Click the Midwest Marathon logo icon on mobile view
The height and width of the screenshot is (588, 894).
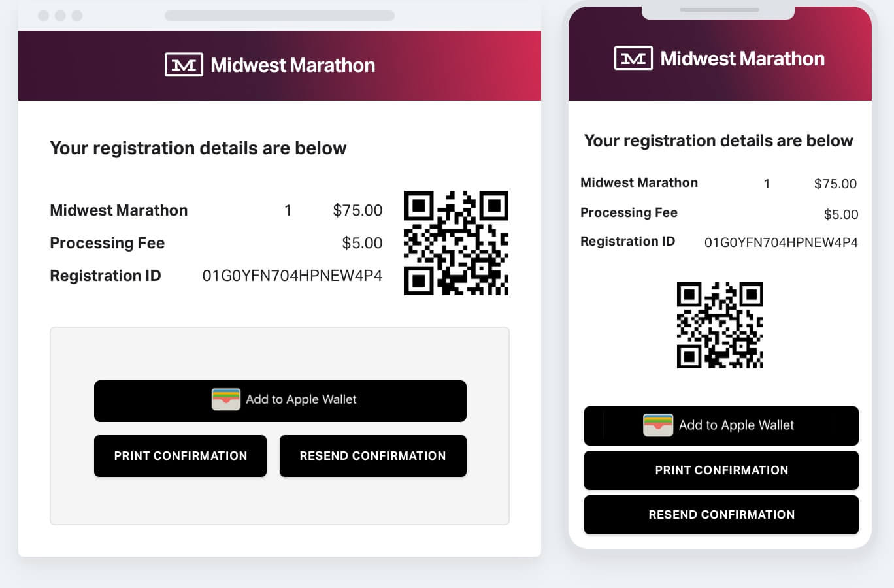pos(633,57)
